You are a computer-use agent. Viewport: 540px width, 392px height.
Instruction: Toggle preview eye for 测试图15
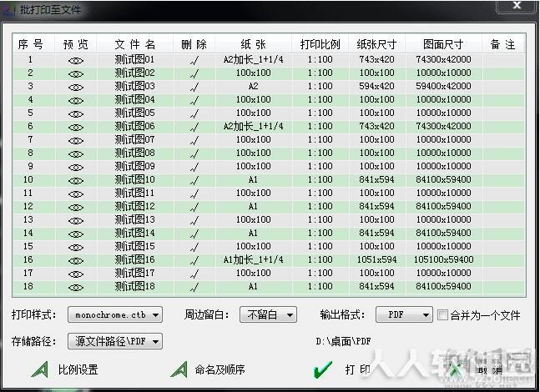[76, 248]
